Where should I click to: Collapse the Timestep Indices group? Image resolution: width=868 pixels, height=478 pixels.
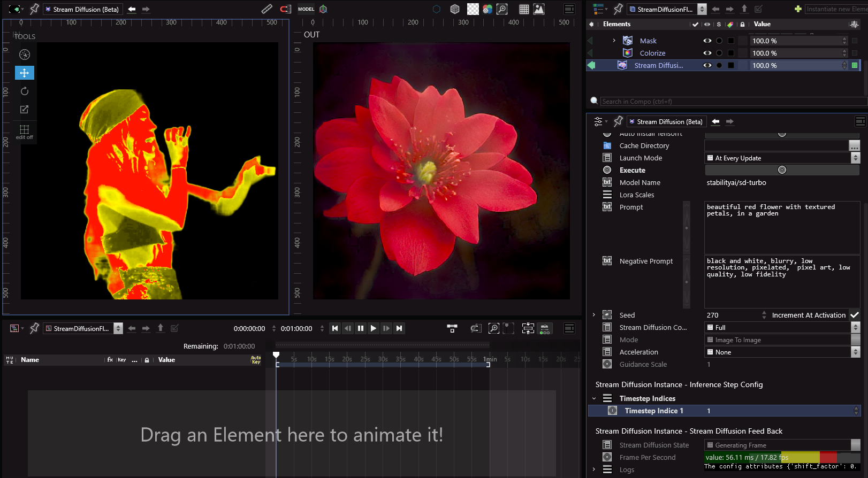click(x=593, y=398)
